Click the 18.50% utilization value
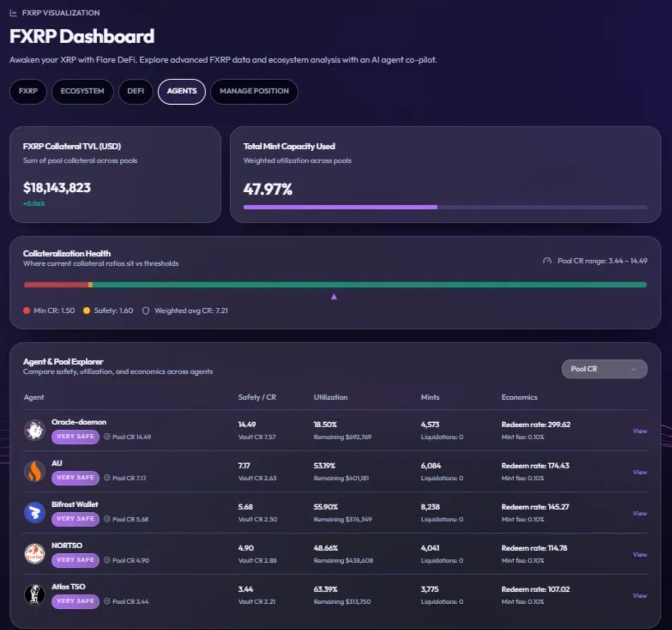This screenshot has width=672, height=630. pyautogui.click(x=325, y=424)
